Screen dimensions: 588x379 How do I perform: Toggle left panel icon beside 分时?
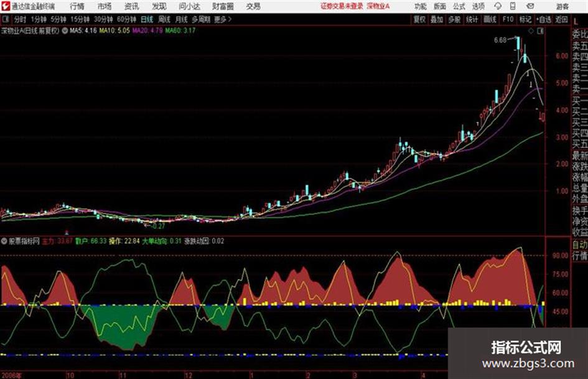pos(6,19)
